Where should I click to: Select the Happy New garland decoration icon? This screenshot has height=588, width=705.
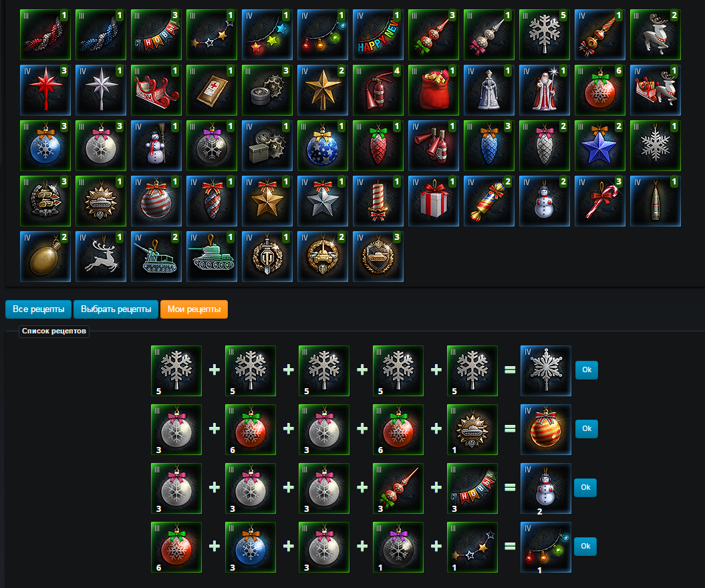(x=378, y=35)
